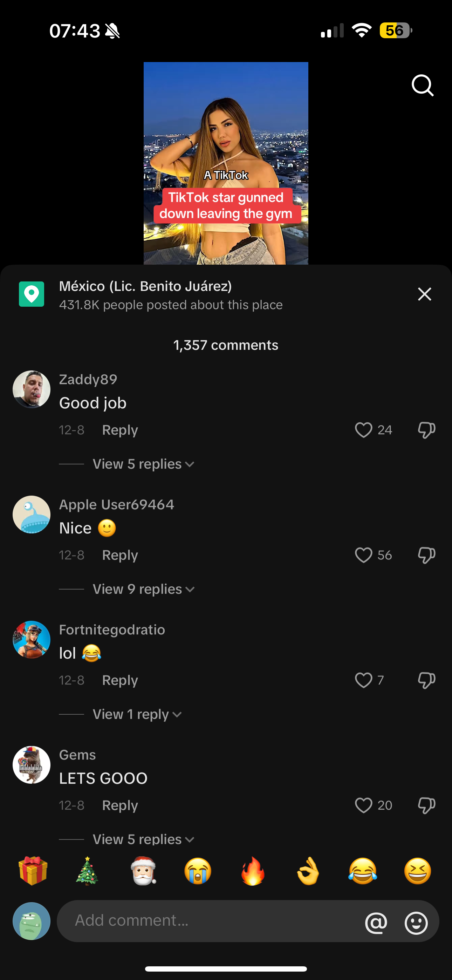Insert the Santa Claus quick emoji

tap(143, 871)
